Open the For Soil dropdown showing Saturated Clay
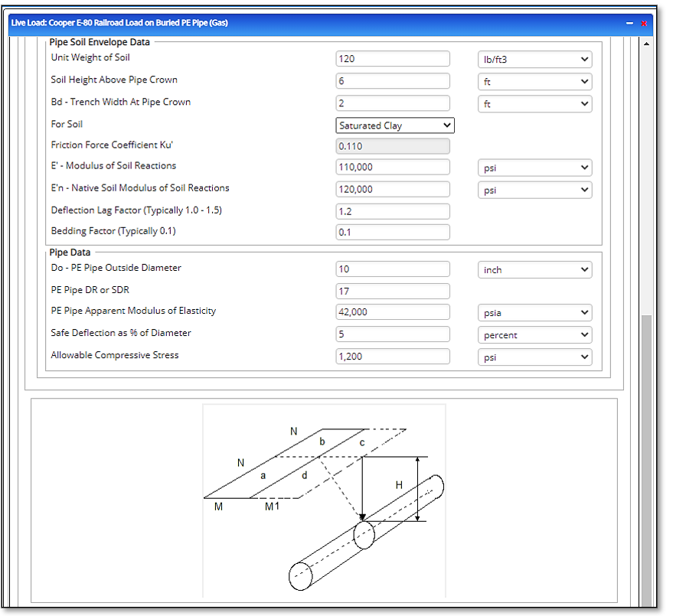Screen dimensions: 673x616 point(394,125)
